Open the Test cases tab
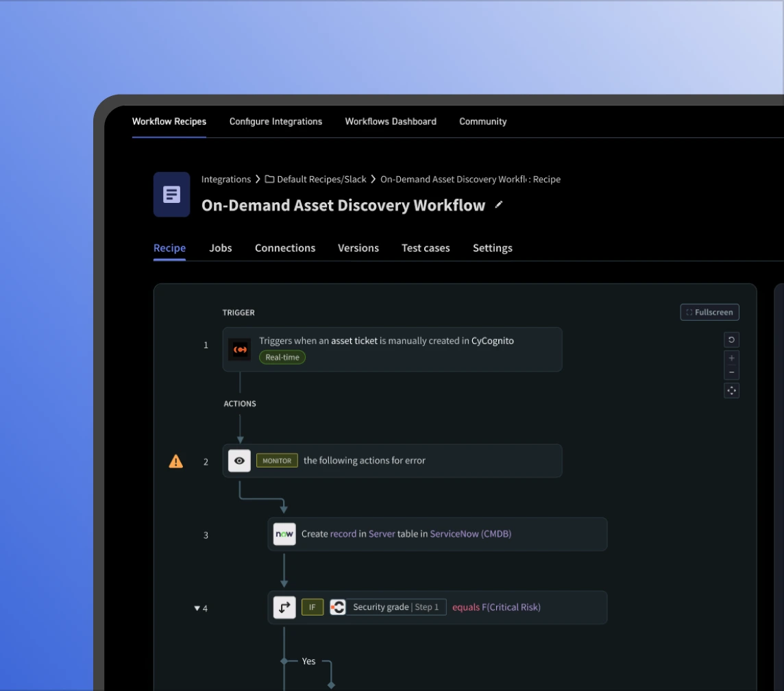Screen dimensions: 784x691 coord(426,248)
